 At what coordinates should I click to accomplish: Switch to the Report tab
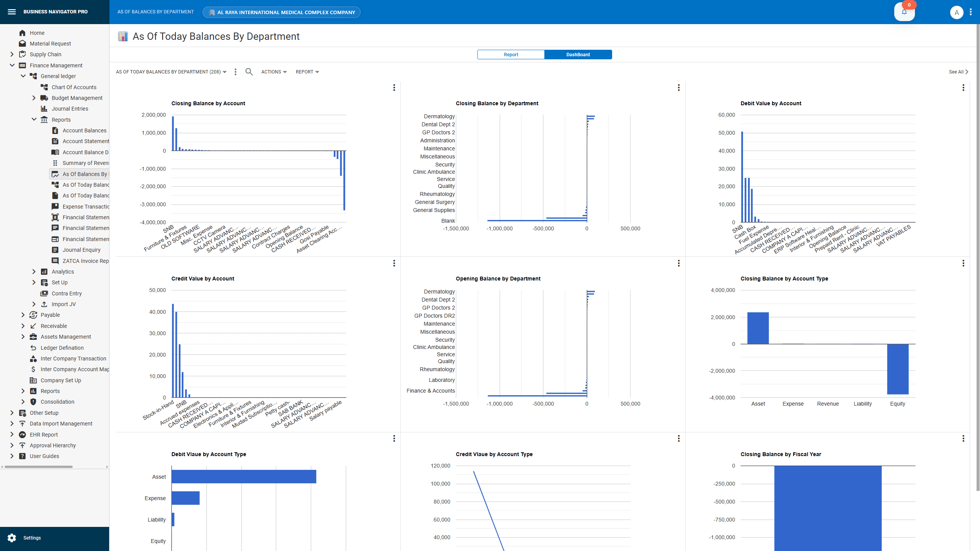click(x=511, y=54)
